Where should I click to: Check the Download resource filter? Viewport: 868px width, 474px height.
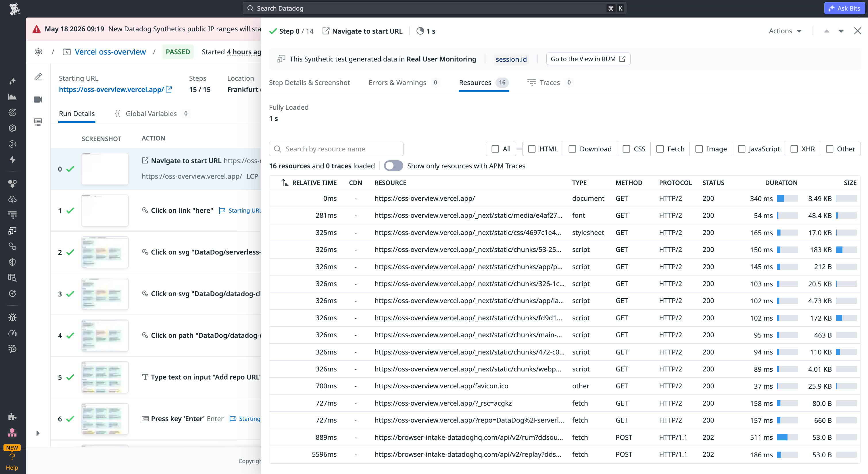coord(572,149)
